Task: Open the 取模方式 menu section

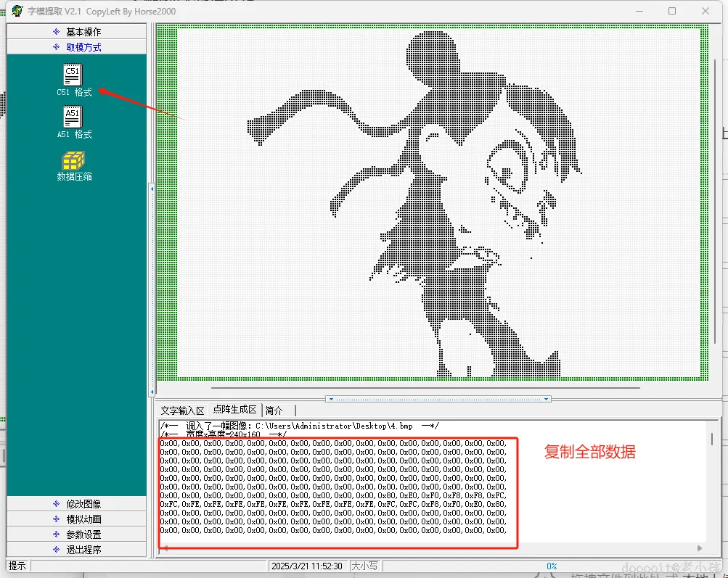Action: [77, 47]
